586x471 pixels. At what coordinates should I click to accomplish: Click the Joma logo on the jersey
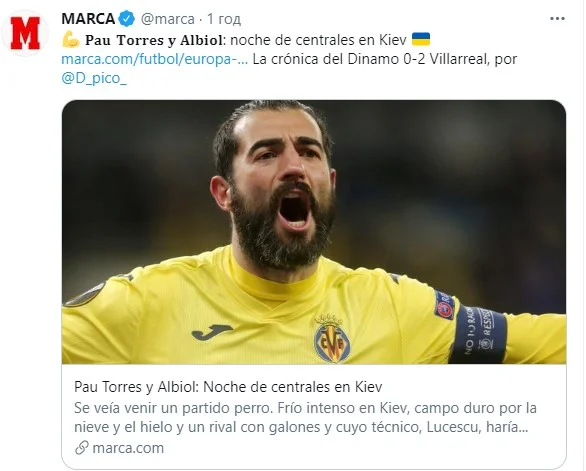tap(212, 332)
